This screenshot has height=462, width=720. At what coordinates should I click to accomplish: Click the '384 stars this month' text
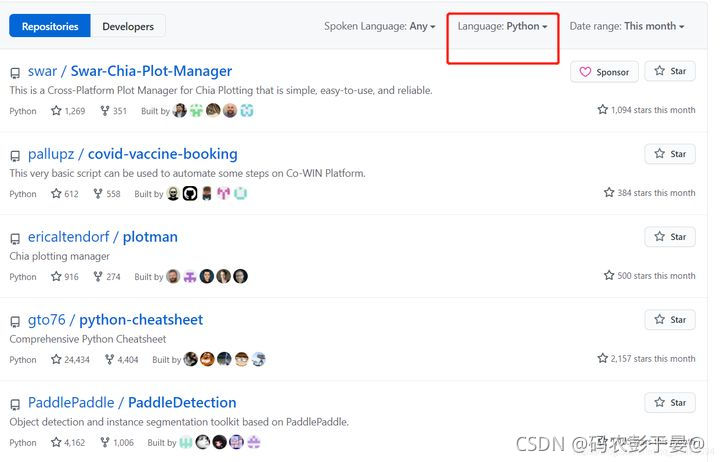point(650,192)
